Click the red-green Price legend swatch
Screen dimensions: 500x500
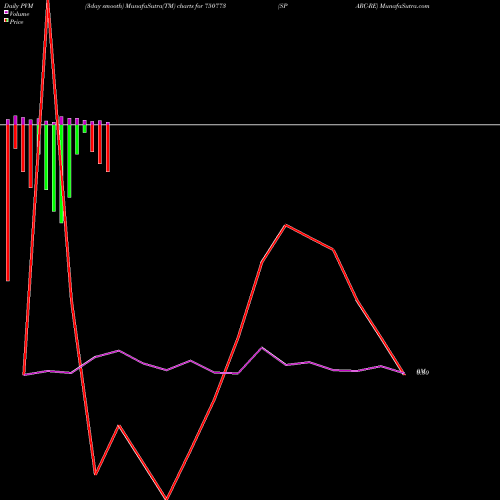coord(6,21)
